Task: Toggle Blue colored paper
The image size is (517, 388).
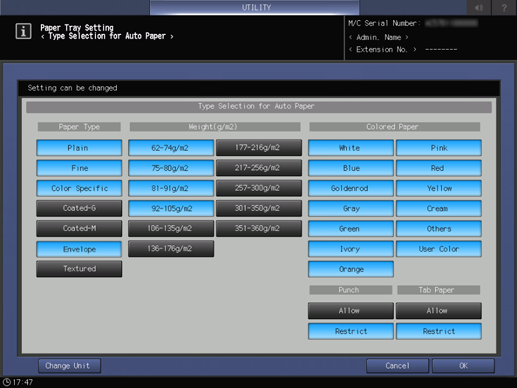Action: [351, 168]
